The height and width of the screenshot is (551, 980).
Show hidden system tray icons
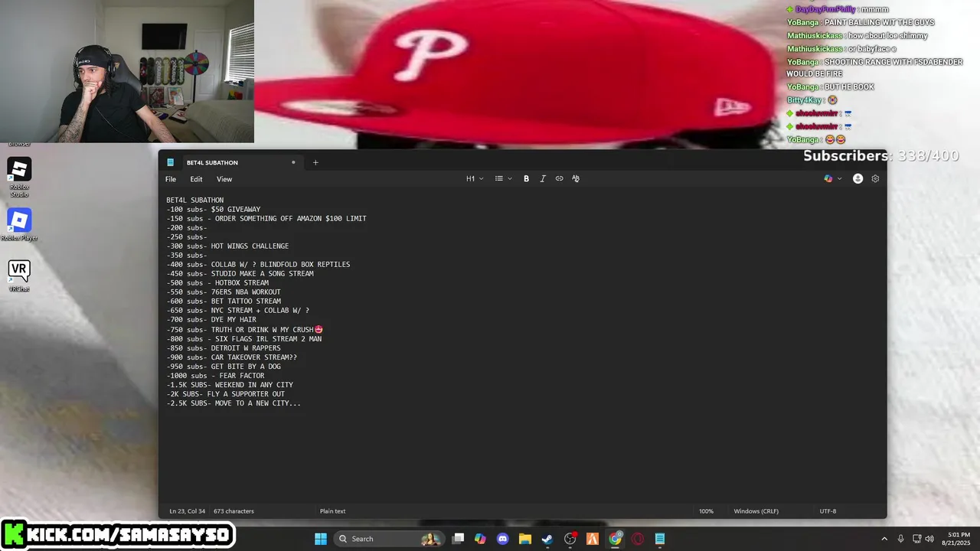coord(884,539)
